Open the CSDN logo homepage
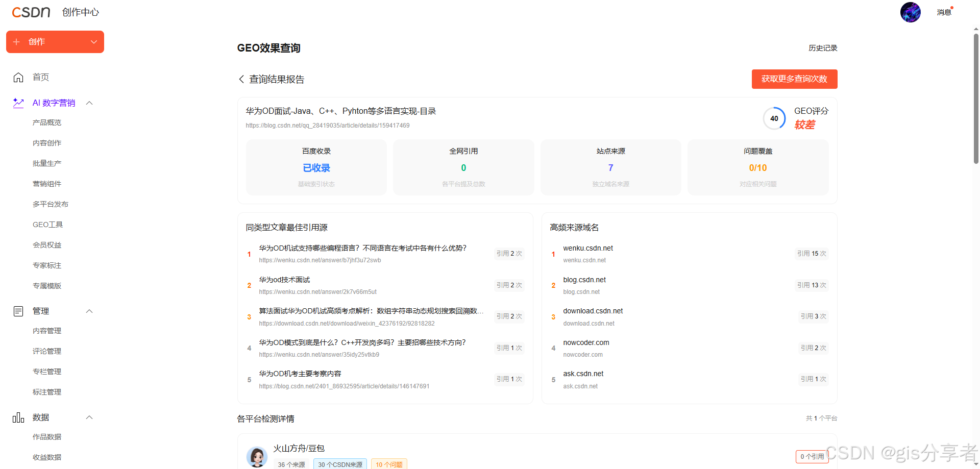 click(31, 12)
